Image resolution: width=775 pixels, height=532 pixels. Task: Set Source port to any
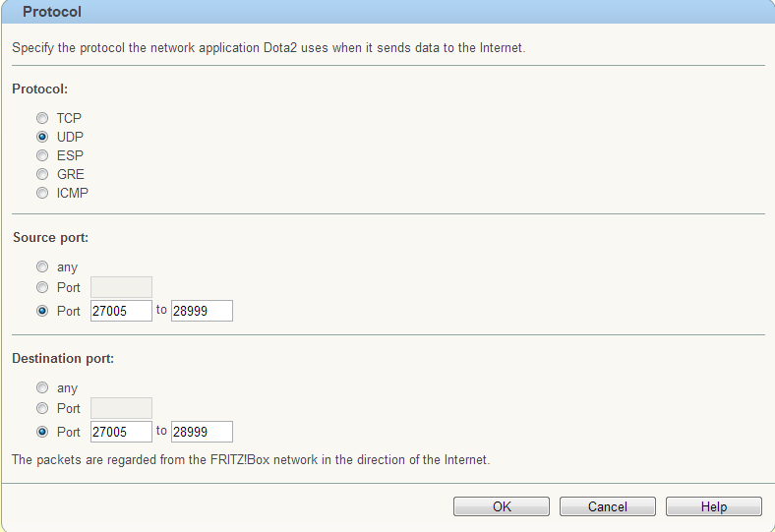42,266
